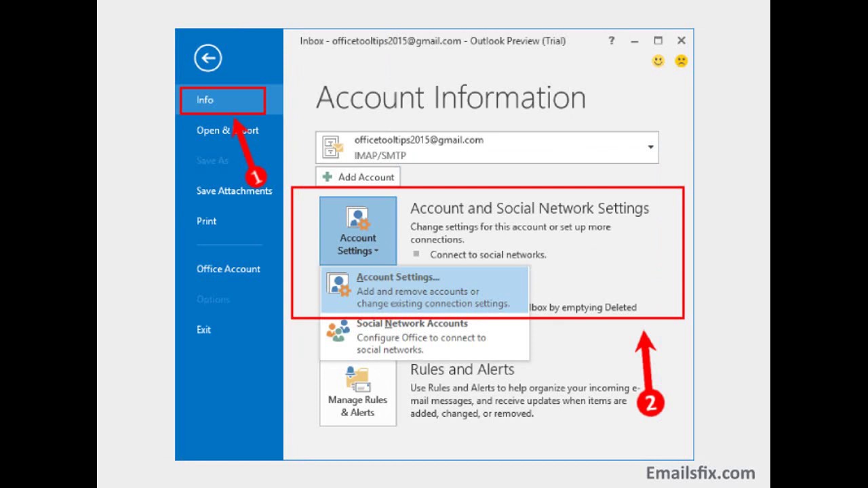Viewport: 868px width, 488px height.
Task: Select officetooltips2015@gmail.com account text
Action: click(x=418, y=140)
